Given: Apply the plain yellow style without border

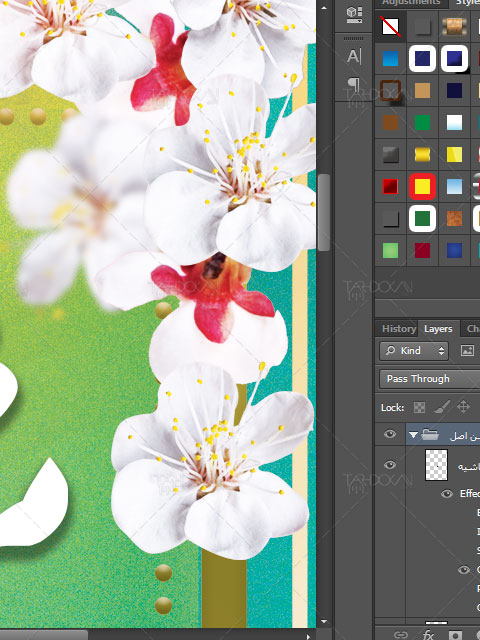Looking at the screenshot, I should coord(454,154).
